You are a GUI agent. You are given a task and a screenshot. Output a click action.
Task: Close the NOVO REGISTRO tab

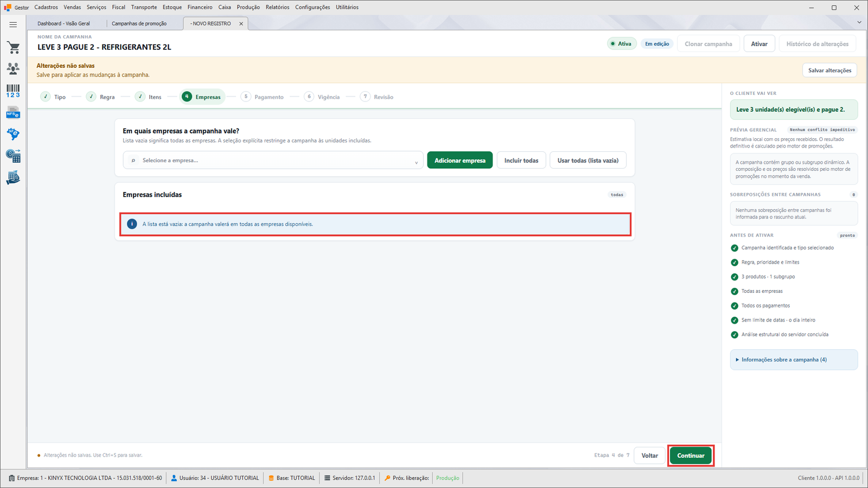[241, 24]
